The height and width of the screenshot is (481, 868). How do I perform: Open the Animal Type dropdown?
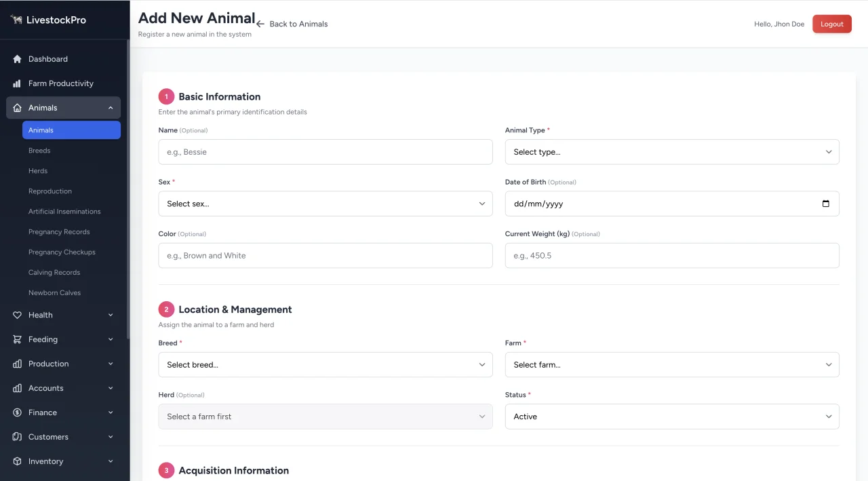tap(672, 152)
